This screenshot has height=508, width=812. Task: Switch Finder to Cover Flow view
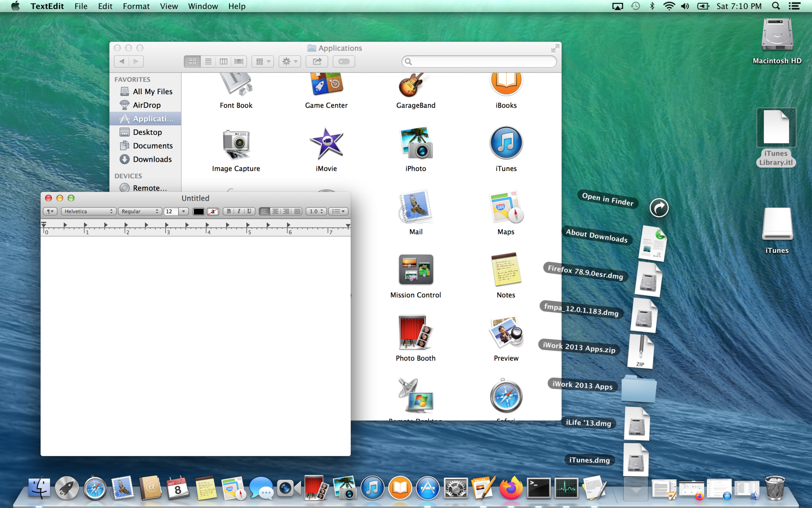[239, 61]
